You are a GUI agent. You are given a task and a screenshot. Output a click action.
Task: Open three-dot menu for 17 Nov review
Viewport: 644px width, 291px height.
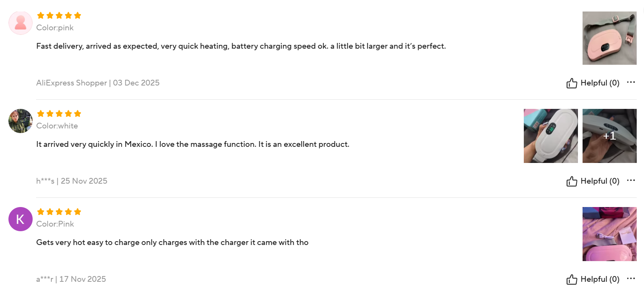coord(631,279)
